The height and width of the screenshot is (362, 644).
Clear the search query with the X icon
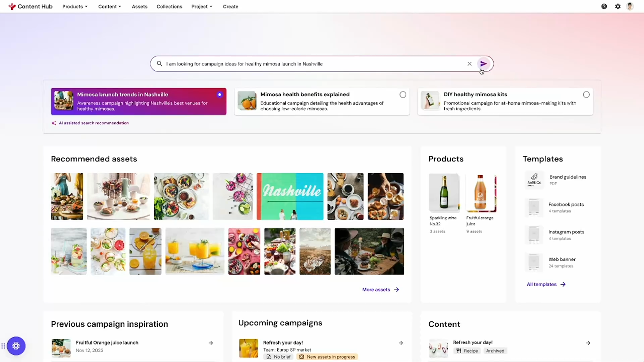pos(469,64)
